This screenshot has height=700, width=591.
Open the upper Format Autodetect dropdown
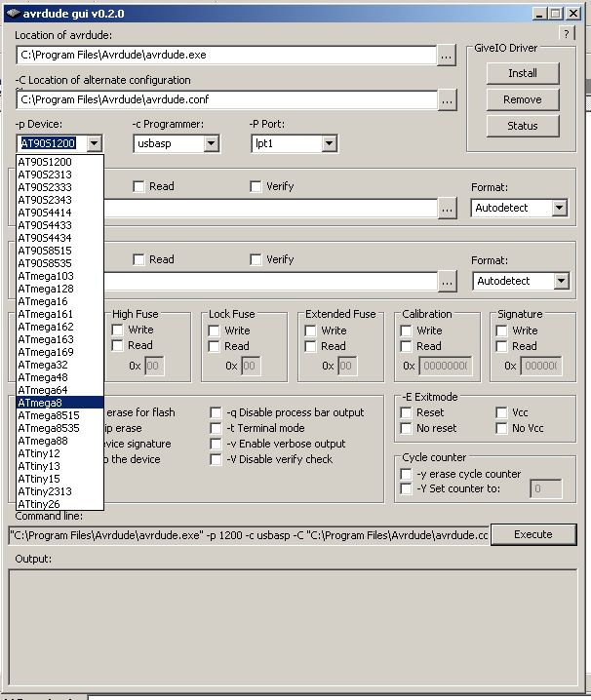click(x=559, y=208)
